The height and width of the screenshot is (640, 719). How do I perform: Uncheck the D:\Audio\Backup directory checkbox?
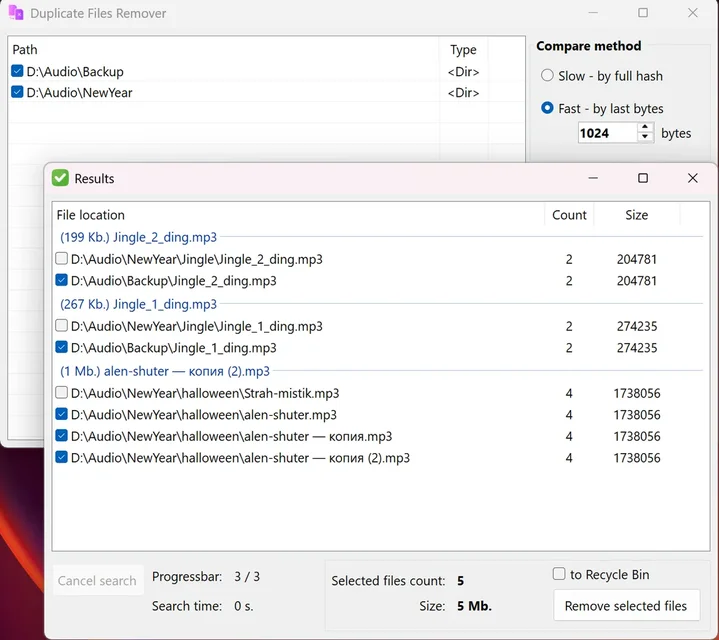[x=17, y=71]
